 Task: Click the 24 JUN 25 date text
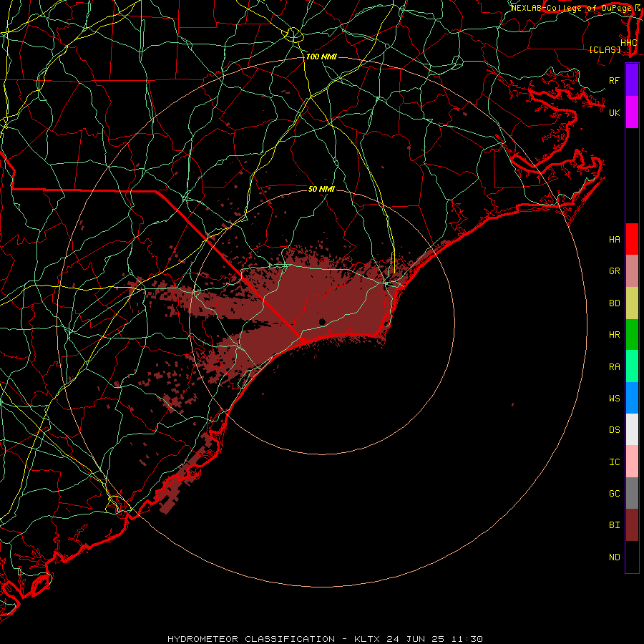click(416, 639)
